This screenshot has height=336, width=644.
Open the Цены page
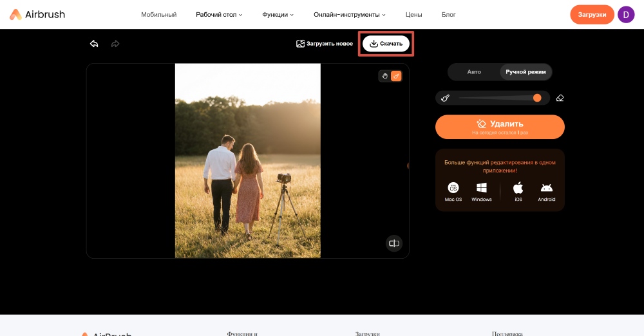[413, 14]
